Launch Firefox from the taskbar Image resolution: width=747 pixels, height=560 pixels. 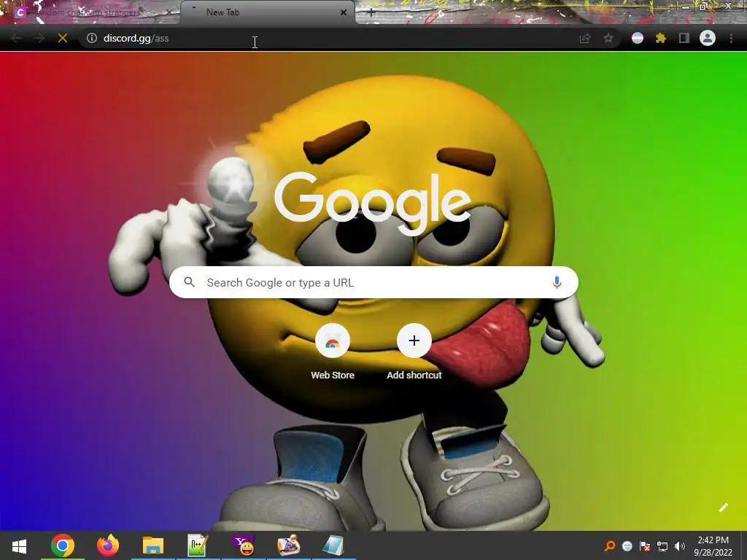[x=108, y=545]
